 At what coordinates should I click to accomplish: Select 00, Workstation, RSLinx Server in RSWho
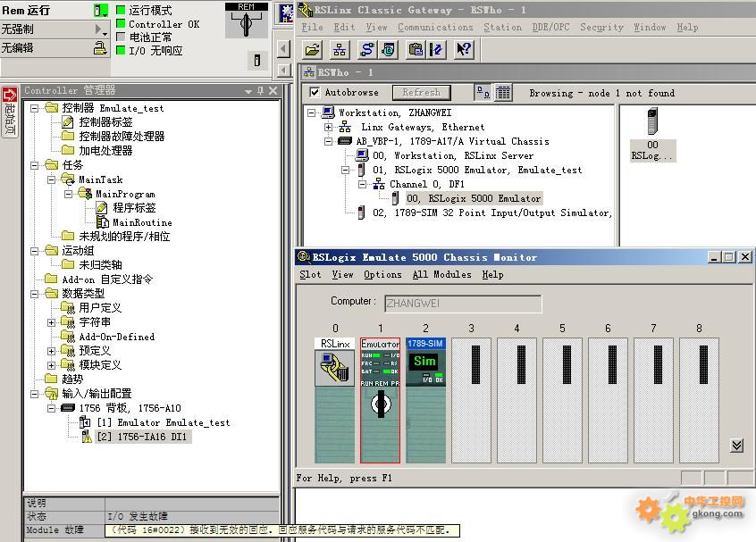pyautogui.click(x=453, y=155)
